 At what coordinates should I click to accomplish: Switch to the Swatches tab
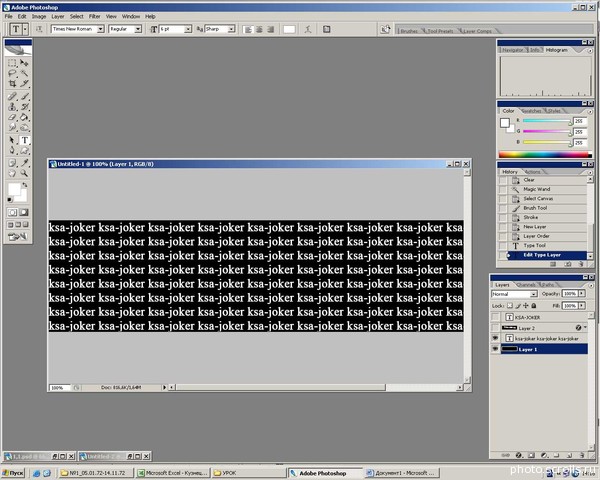(531, 111)
